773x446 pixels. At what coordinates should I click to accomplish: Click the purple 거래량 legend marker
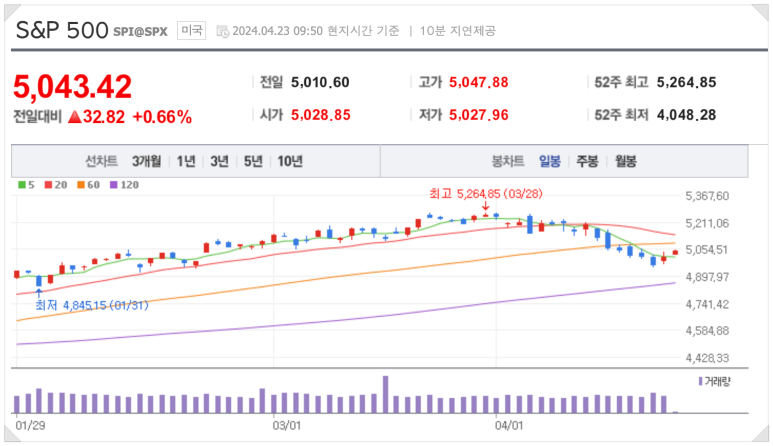pos(701,381)
